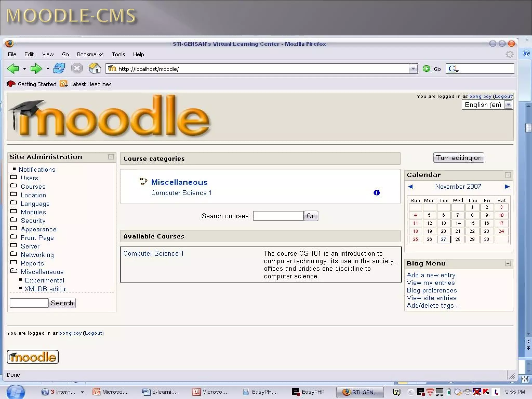532x399 pixels.
Task: Open the Edit menu
Action: click(29, 54)
